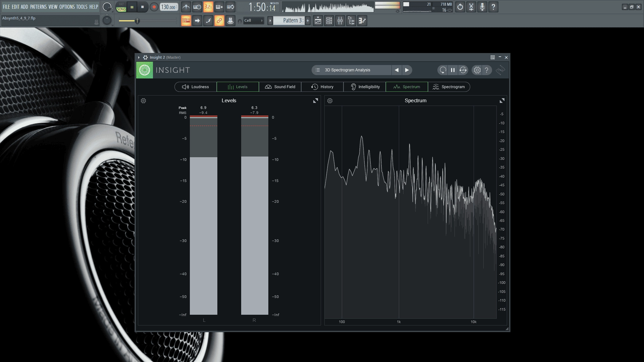Open Insight settings gear

477,70
